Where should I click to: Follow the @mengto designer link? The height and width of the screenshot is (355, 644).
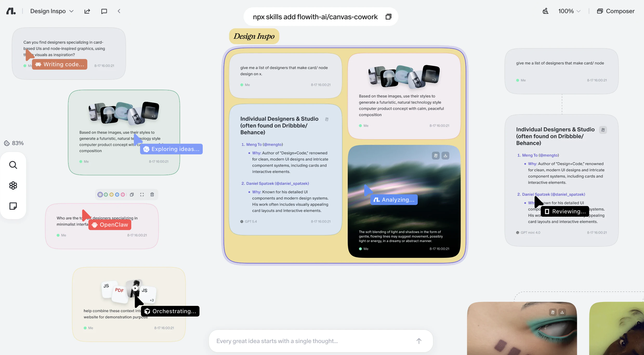pos(273,144)
